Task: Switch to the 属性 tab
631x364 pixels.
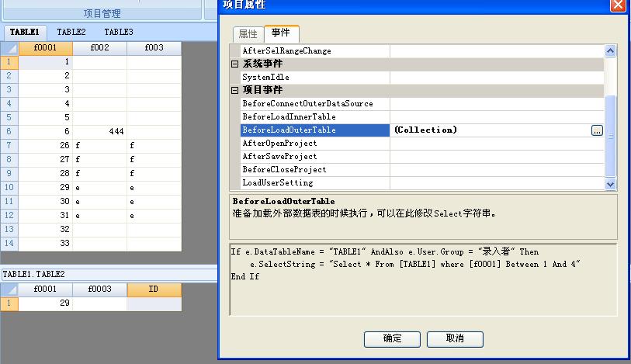Action: tap(248, 34)
